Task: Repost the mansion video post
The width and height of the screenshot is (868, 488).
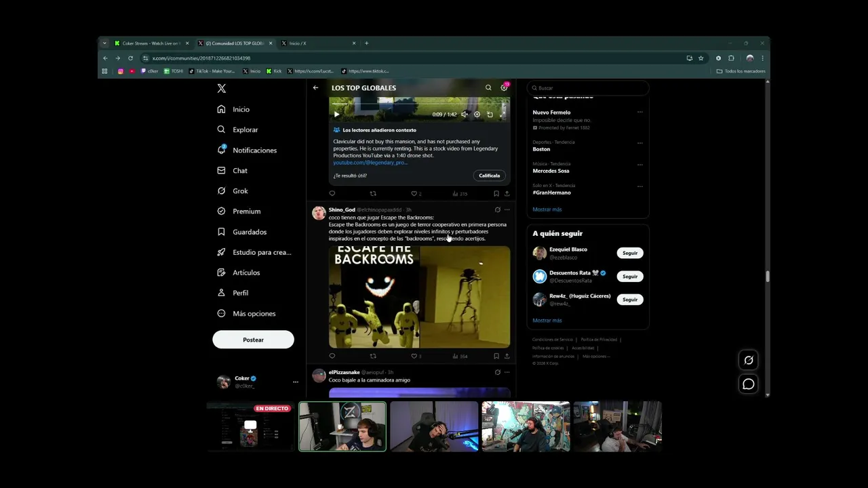Action: 373,194
